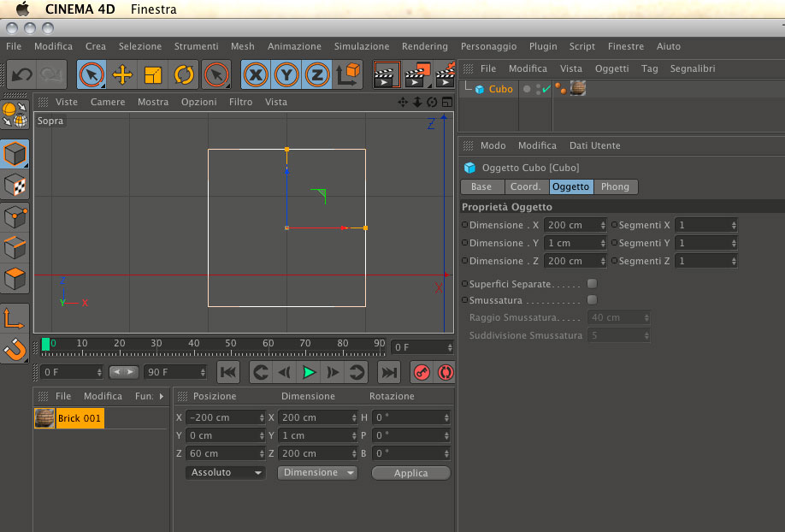Open the Mesh menu
Screen dimensions: 785x532
(242, 46)
